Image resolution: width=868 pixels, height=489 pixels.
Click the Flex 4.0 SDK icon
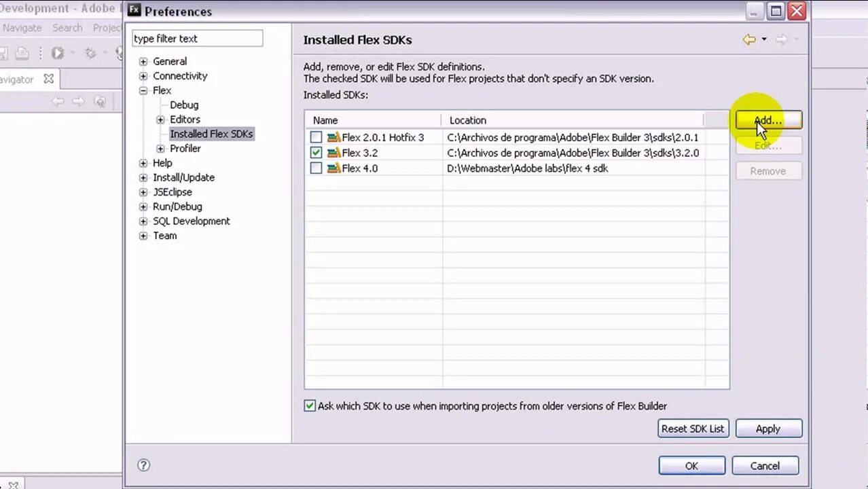pyautogui.click(x=333, y=168)
